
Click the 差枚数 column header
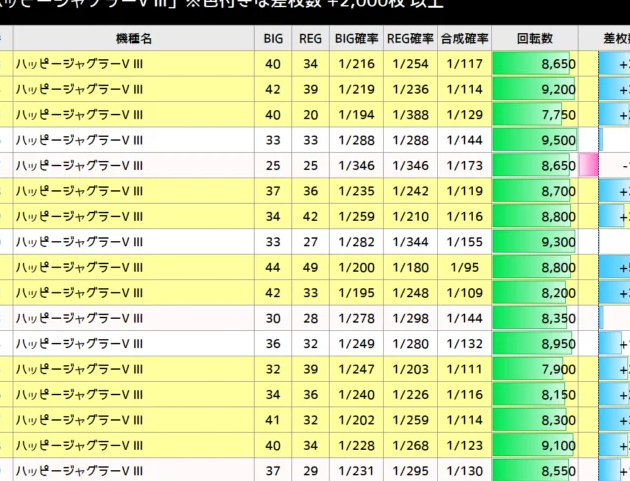614,38
